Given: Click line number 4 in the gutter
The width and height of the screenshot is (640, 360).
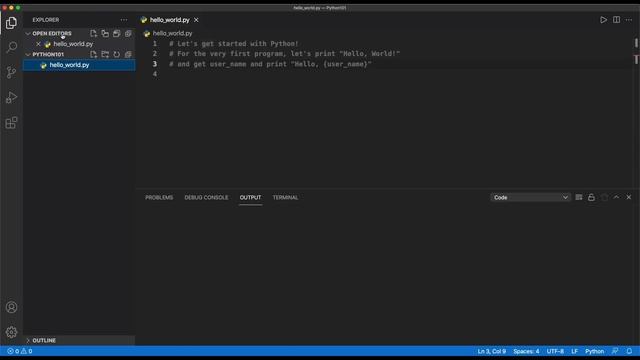Looking at the screenshot, I should (x=155, y=74).
